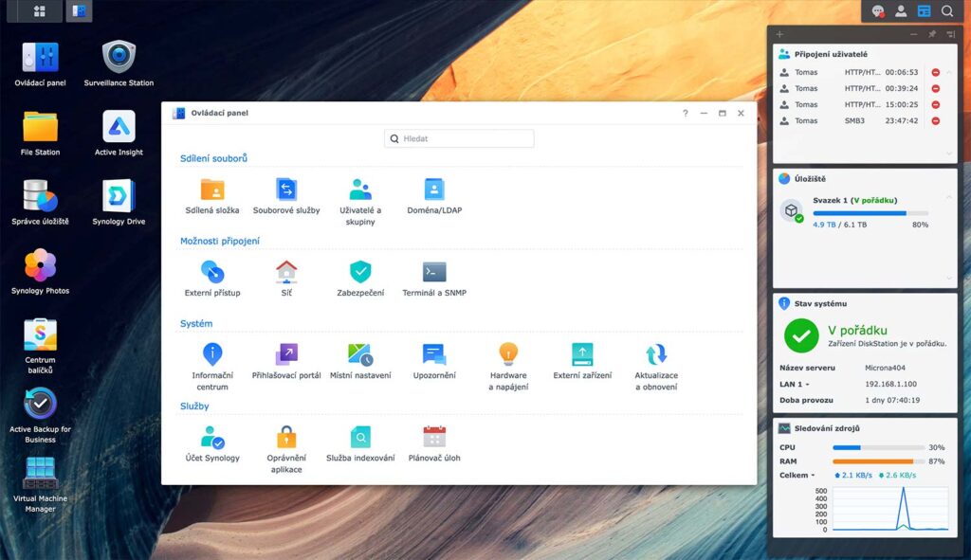Open Informační centrum
971x560 pixels.
tap(211, 368)
